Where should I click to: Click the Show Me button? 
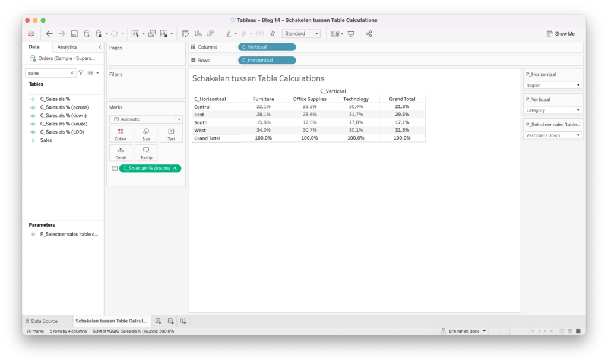pyautogui.click(x=560, y=34)
